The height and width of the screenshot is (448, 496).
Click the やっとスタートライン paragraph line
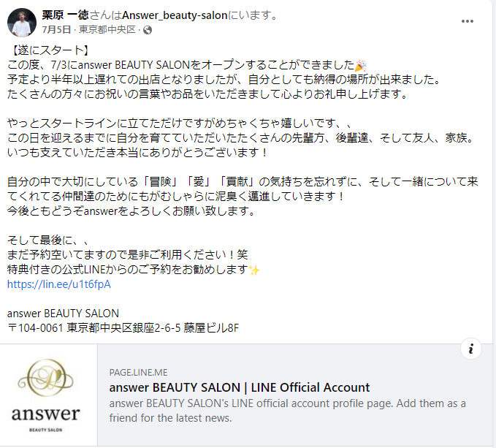[x=180, y=124]
